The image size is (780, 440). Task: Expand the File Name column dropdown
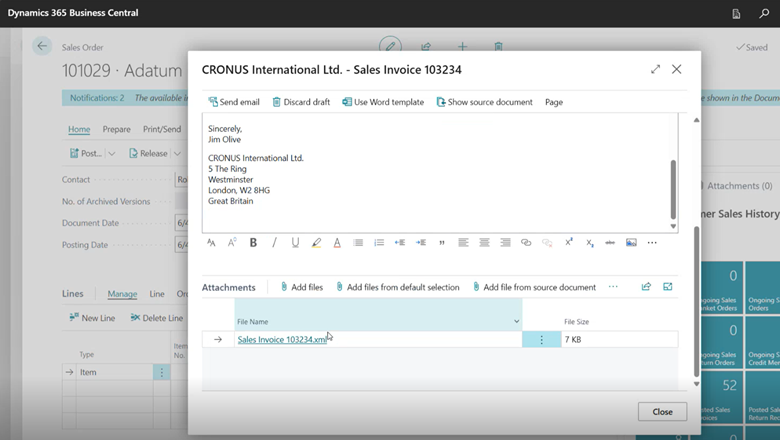tap(516, 322)
